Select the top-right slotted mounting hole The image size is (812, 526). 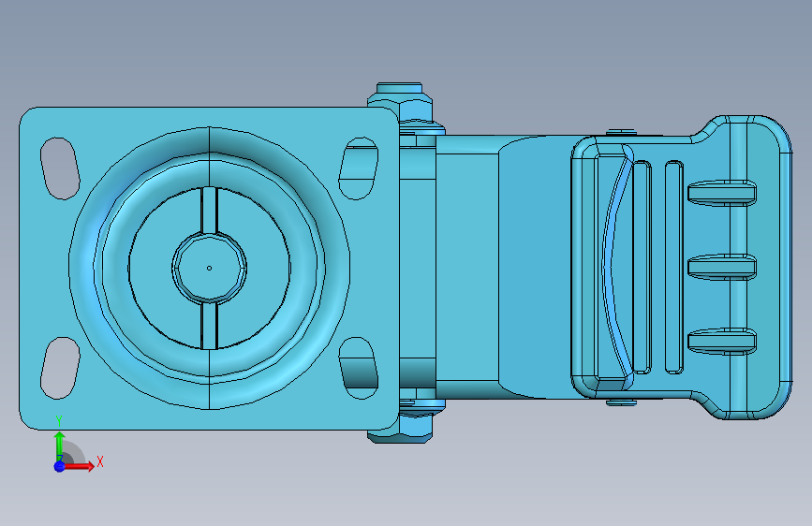pyautogui.click(x=359, y=168)
